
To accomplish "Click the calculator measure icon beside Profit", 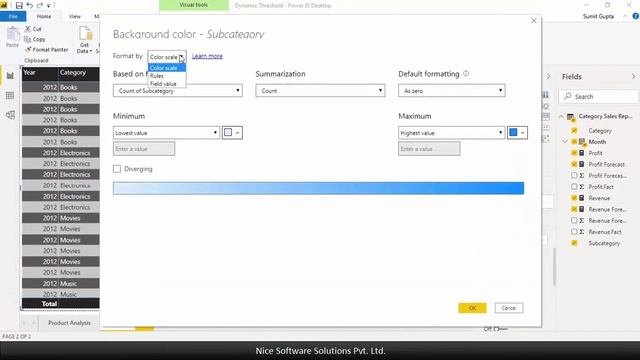I will 582,153.
